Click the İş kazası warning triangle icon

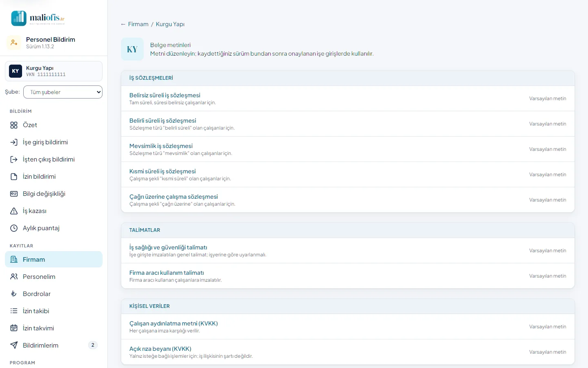click(x=14, y=211)
